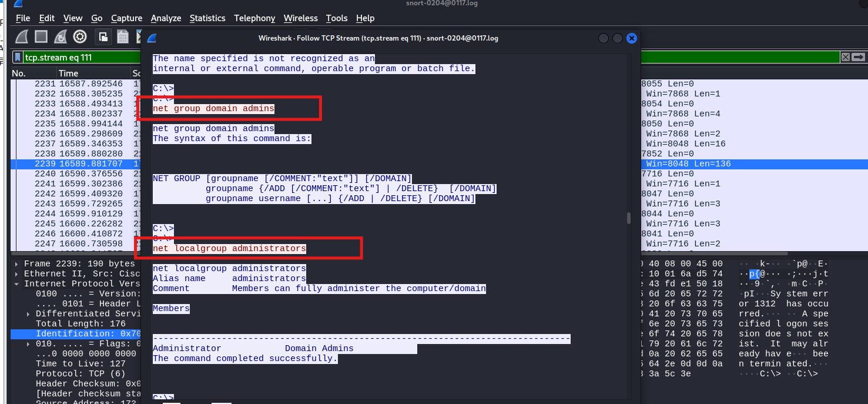Close the Follow TCP Stream dialog
The width and height of the screenshot is (868, 404).
tap(632, 38)
